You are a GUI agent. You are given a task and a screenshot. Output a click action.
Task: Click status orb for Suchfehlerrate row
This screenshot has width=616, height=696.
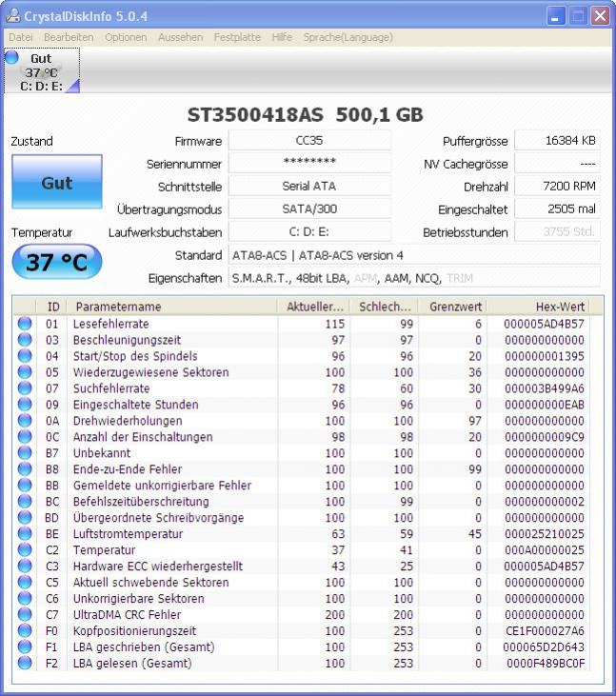point(25,388)
